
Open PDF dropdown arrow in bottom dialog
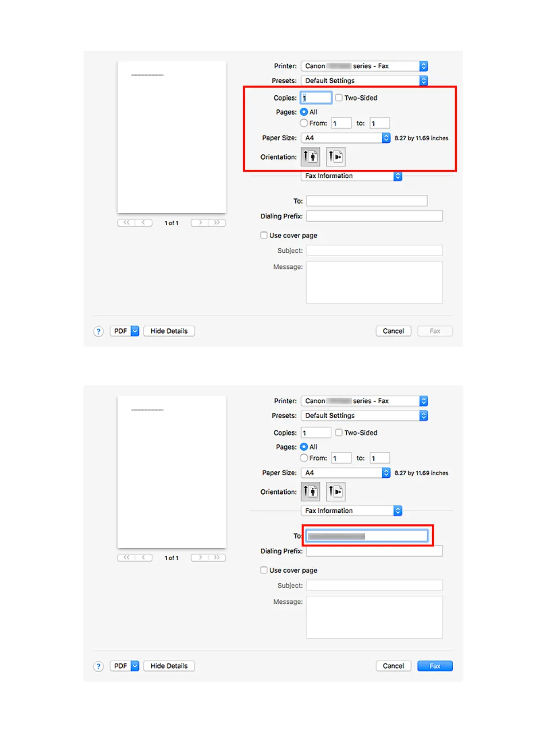(135, 666)
